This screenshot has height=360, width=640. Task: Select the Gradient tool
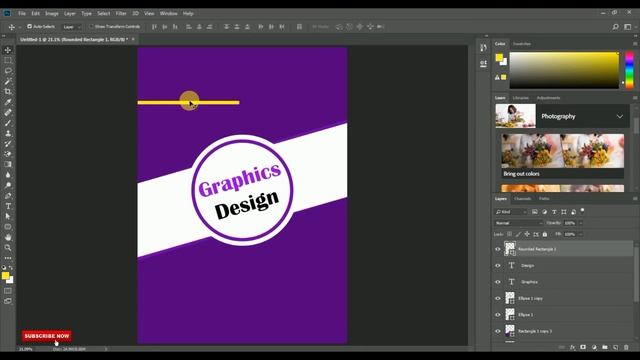tap(8, 164)
